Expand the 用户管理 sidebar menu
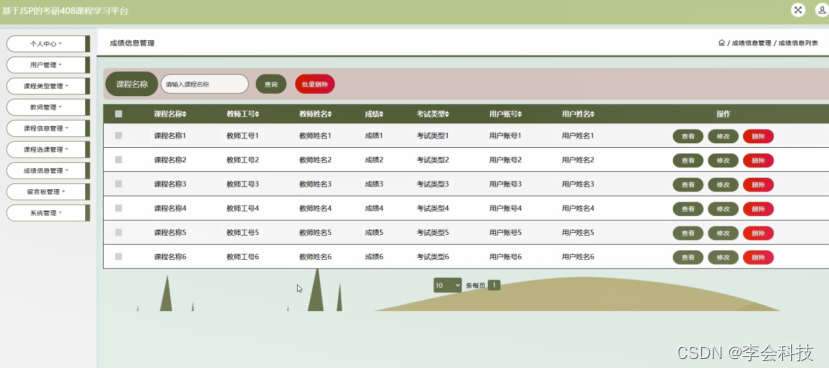This screenshot has width=829, height=371. click(x=48, y=65)
